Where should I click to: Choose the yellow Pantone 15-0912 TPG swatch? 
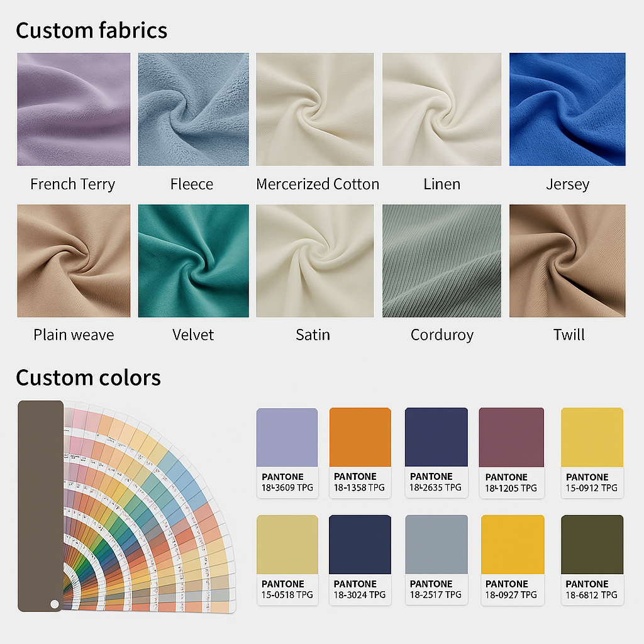click(x=592, y=453)
